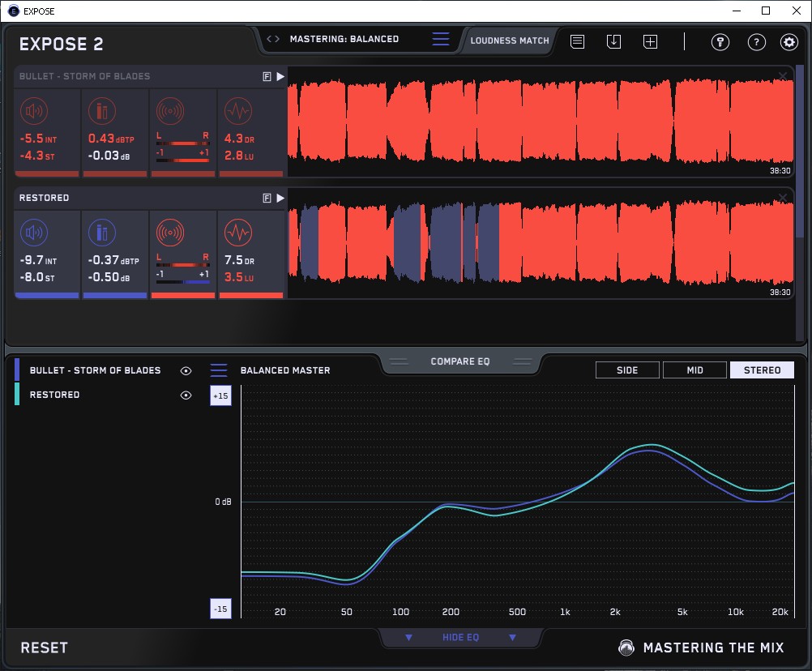Viewport: 812px width, 671px height.
Task: Click the stereo field icon on Restored track
Action: coord(170,234)
